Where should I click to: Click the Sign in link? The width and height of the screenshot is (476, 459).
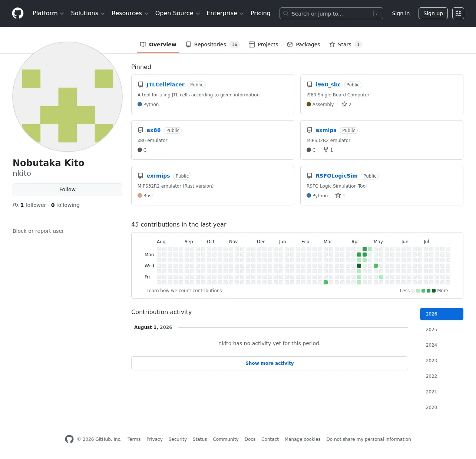click(401, 13)
